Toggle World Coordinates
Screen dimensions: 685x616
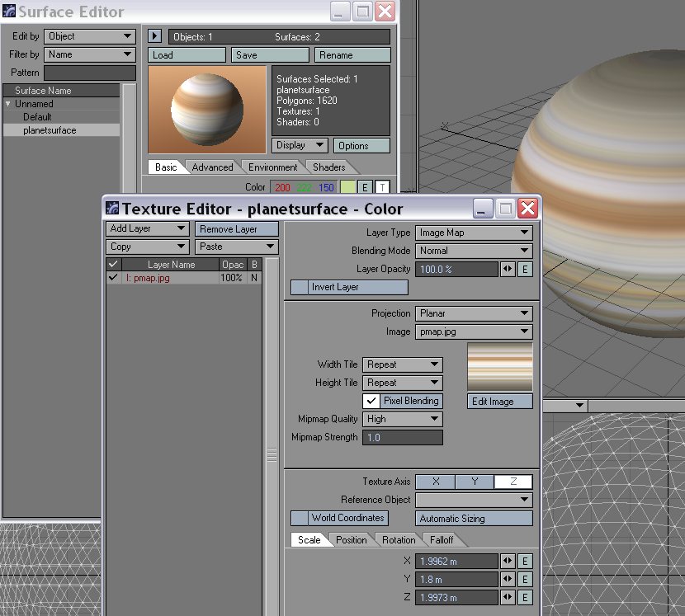pos(339,518)
